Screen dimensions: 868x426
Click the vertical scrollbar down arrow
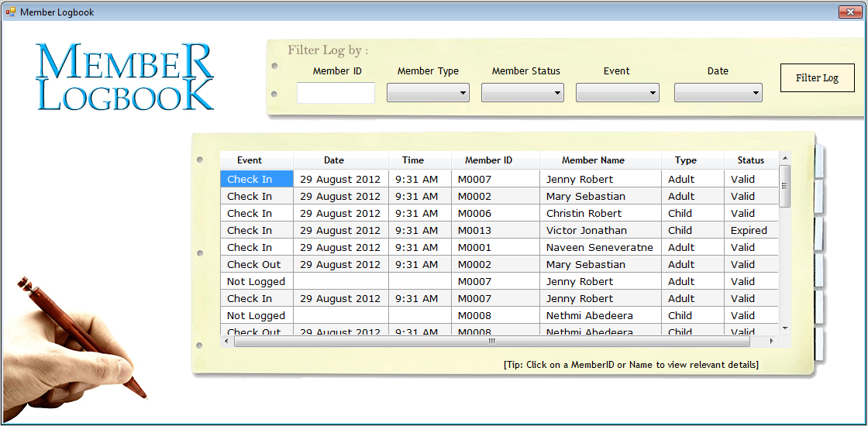[x=784, y=328]
